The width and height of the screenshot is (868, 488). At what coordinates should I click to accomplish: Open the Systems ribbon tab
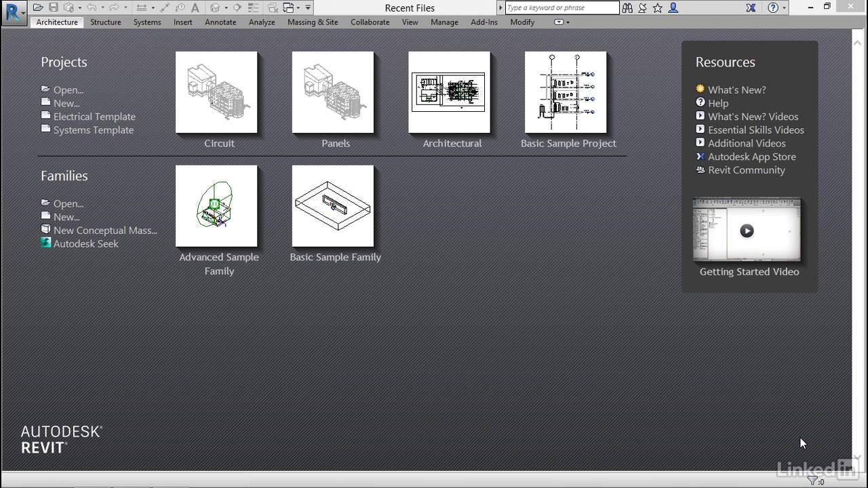(x=147, y=22)
